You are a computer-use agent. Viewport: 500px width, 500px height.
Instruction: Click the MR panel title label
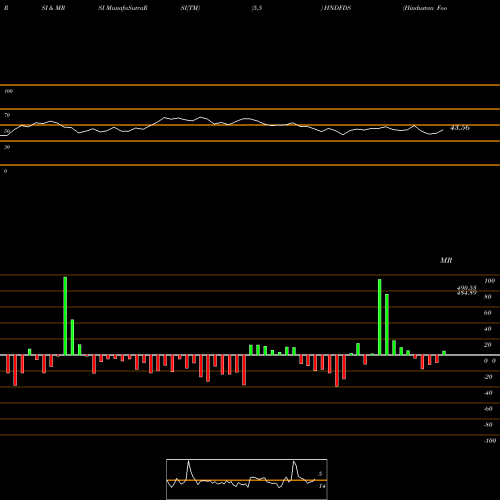pyautogui.click(x=446, y=260)
